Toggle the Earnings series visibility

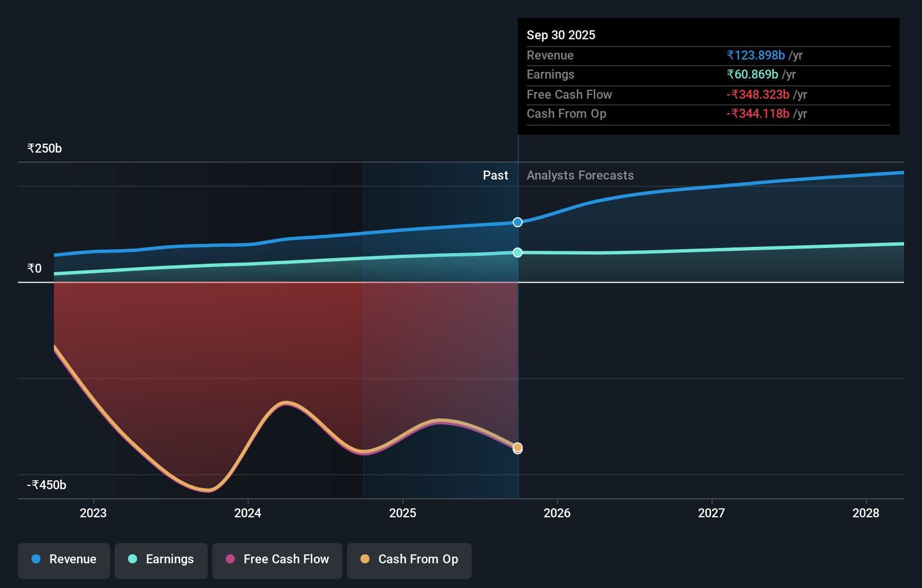[161, 561]
